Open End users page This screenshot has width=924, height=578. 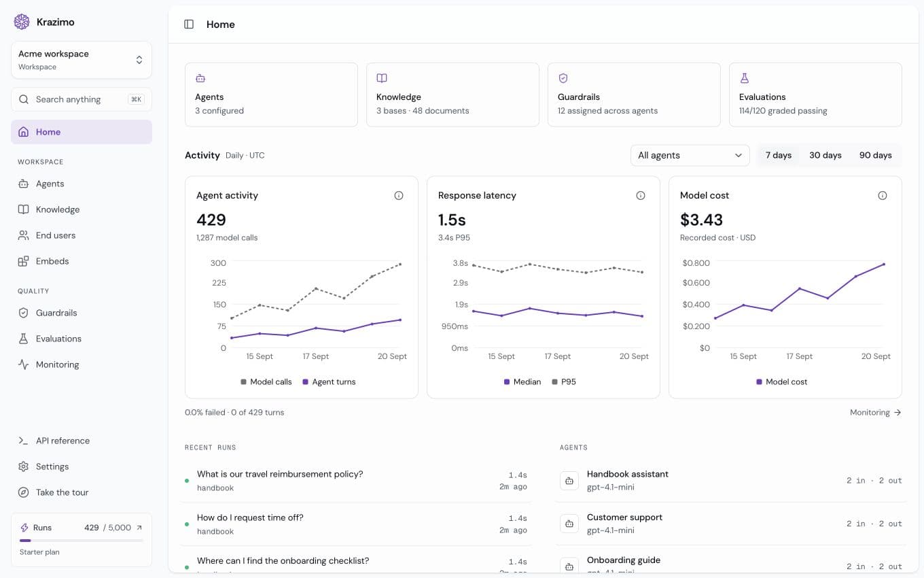82,235
